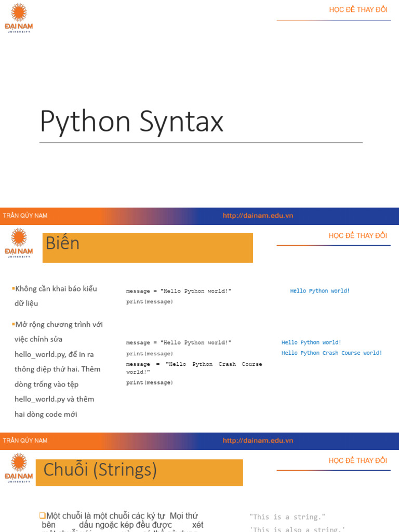Click 'HỌC ĐỂ THAY ĐỔI' on the title slide
Screen dimensions: 399x532
[x=358, y=10]
